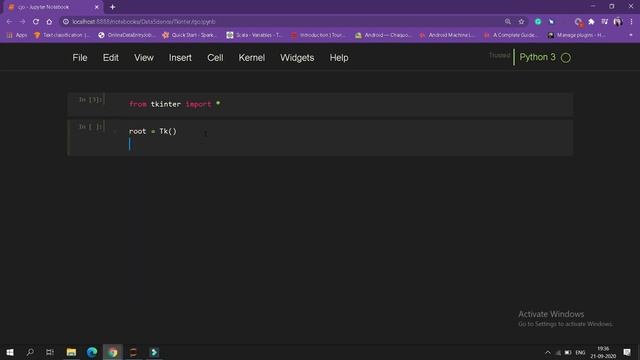640x360 pixels.
Task: Switch to the Jupyter Notebook browser tab
Action: (53, 7)
